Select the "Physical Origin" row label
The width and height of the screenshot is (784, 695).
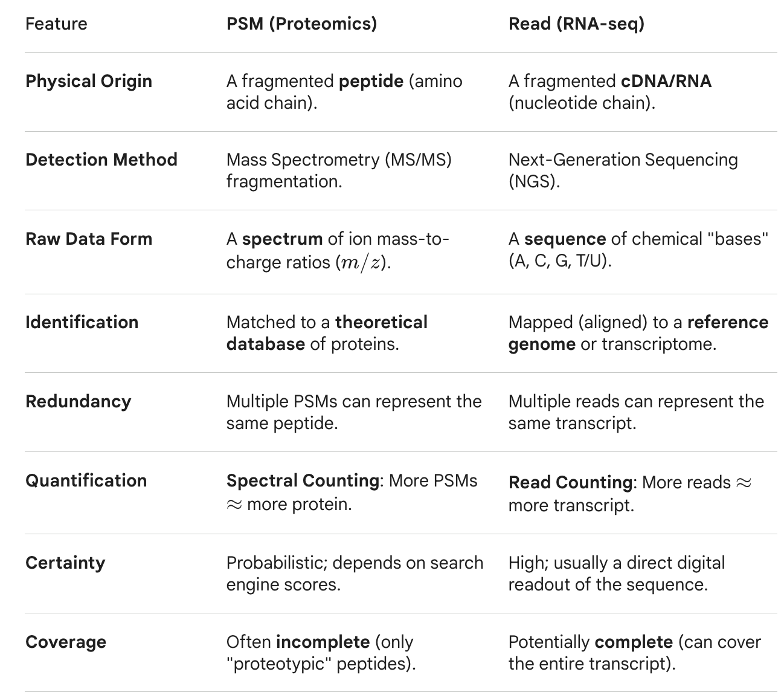tap(89, 81)
